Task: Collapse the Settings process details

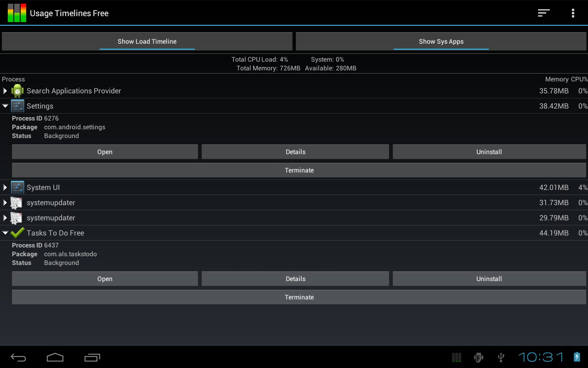Action: [6, 106]
